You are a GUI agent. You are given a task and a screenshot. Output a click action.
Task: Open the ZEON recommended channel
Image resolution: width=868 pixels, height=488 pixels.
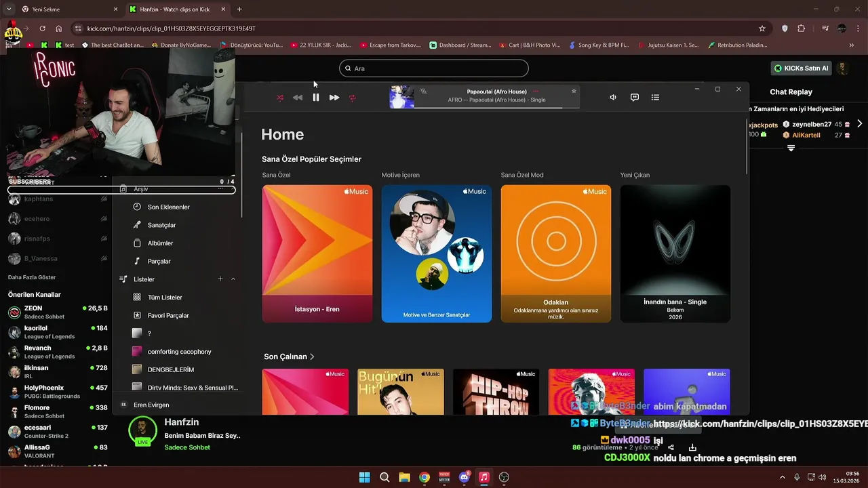(x=57, y=312)
